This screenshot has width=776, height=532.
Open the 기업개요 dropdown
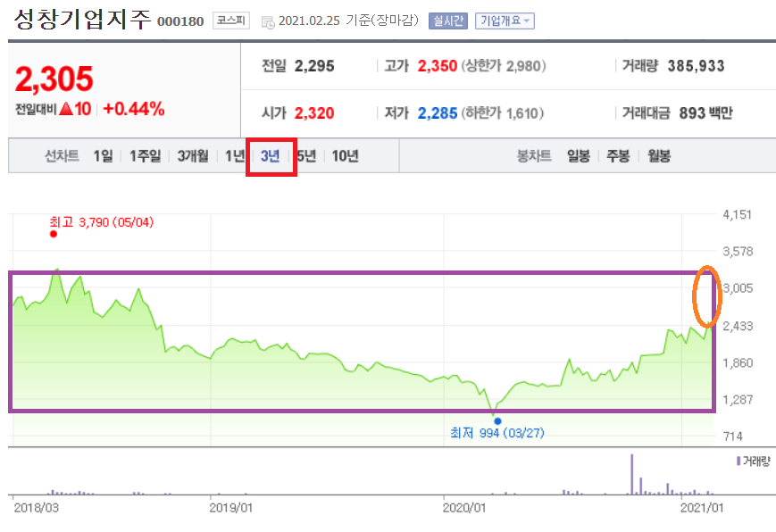505,21
